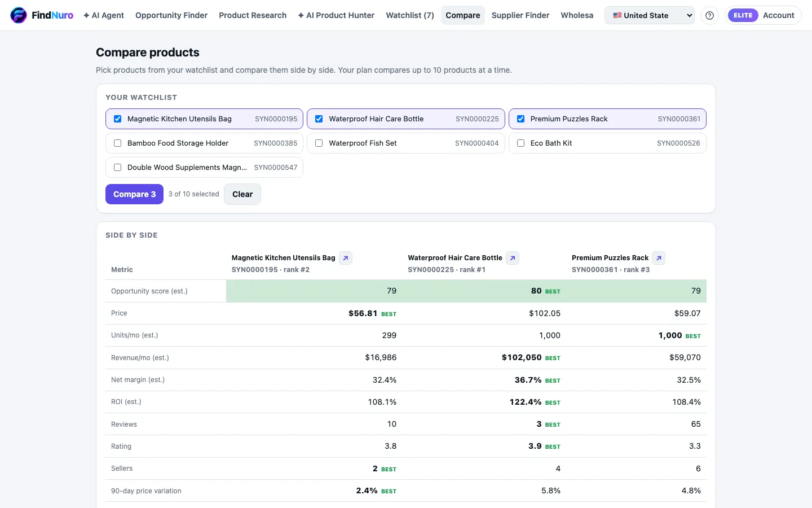Screen dimensions: 812x508
Task: Open Watchlist (7) tab
Action: point(410,15)
